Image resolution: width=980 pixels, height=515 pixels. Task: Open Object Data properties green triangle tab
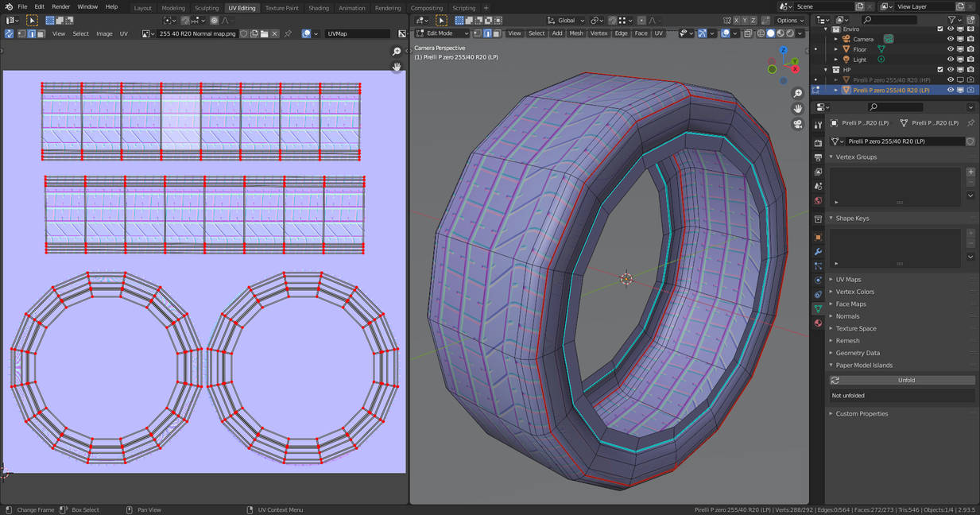(818, 308)
